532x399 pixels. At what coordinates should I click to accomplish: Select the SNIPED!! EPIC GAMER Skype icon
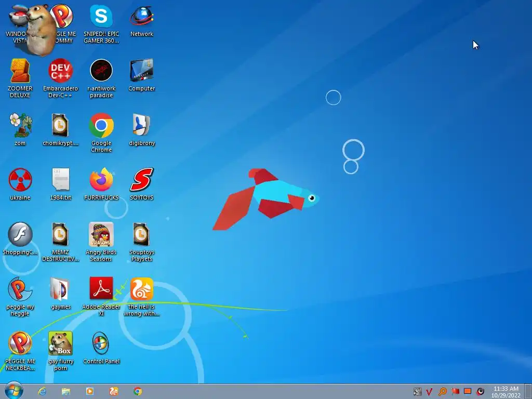101,24
